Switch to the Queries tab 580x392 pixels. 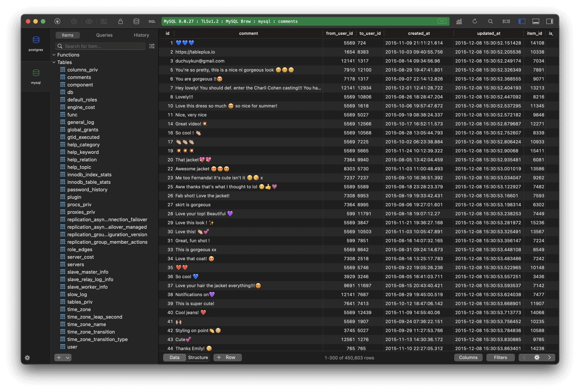pyautogui.click(x=104, y=35)
